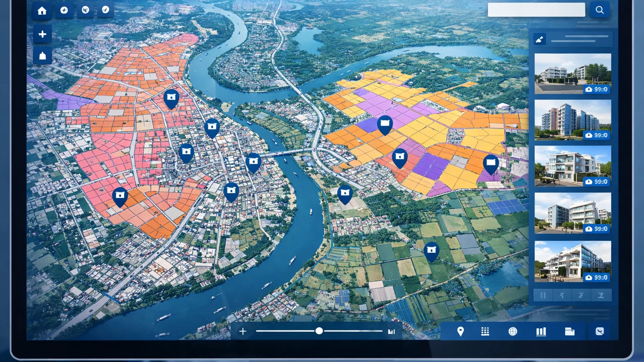Select the map pin in the farmland fields
This screenshot has height=362, width=644.
pos(431,252)
